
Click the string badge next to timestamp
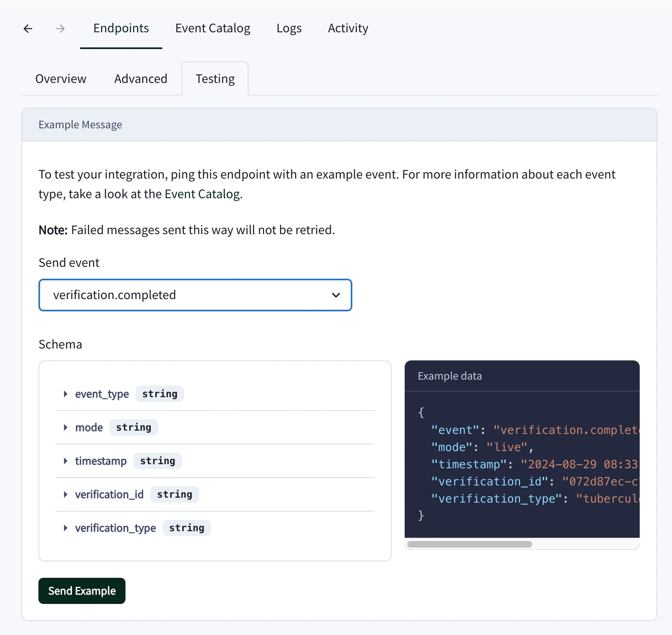coord(157,461)
